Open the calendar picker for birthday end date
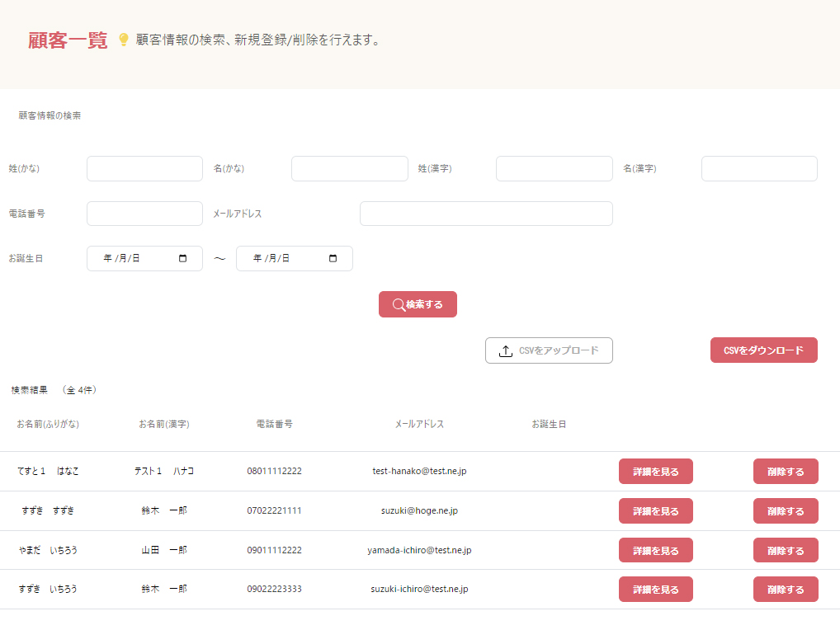The image size is (840, 630). (333, 258)
